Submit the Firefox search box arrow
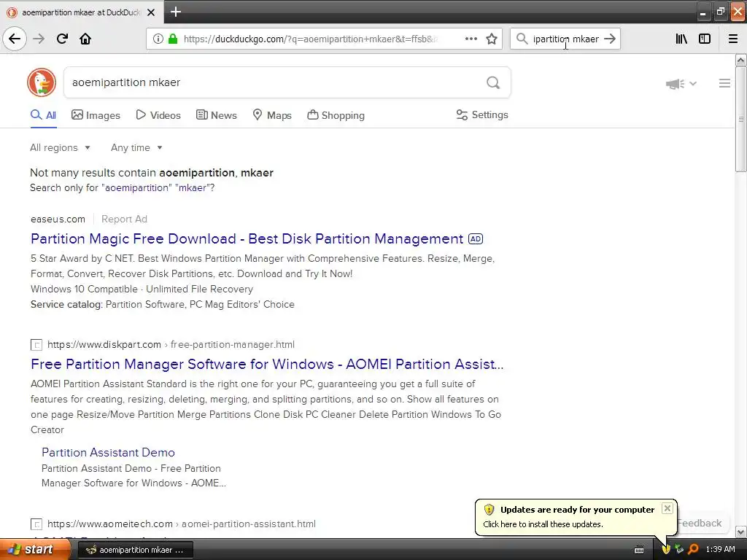Screen dimensions: 747x560 point(610,39)
